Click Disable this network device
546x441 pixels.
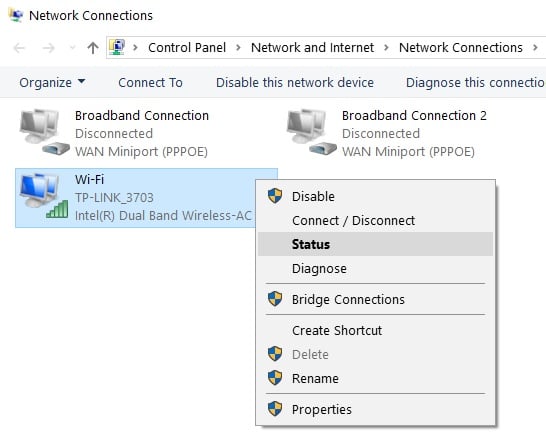295,83
